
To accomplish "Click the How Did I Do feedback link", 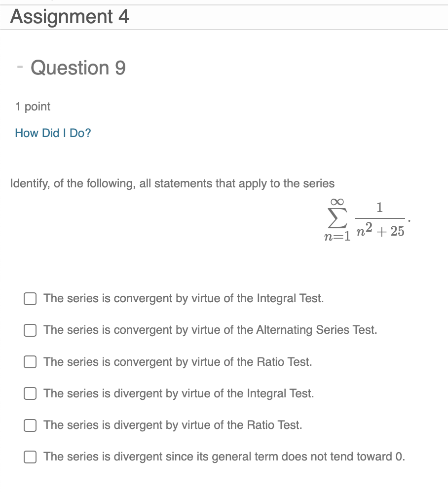I will tap(52, 133).
